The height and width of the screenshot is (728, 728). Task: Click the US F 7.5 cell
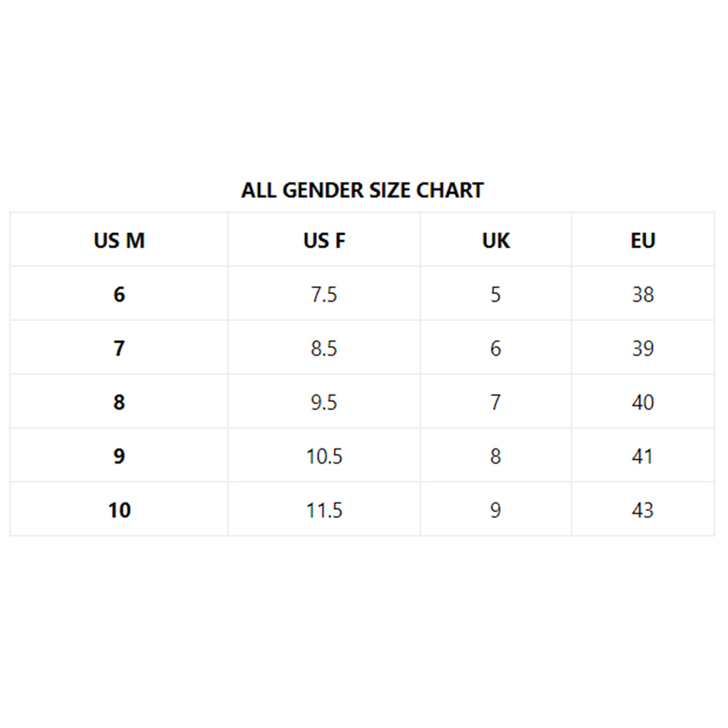(324, 293)
